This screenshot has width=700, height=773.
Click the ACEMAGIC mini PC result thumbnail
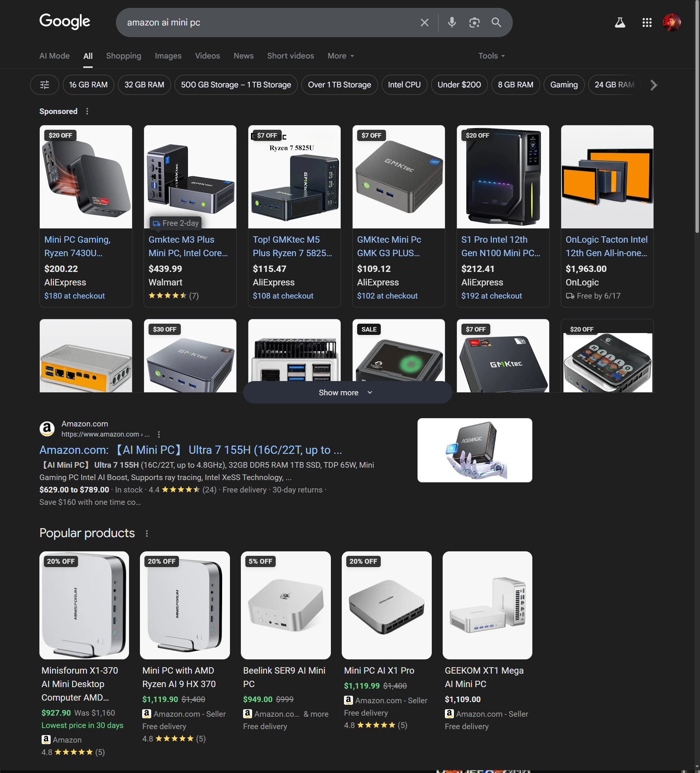(x=475, y=450)
